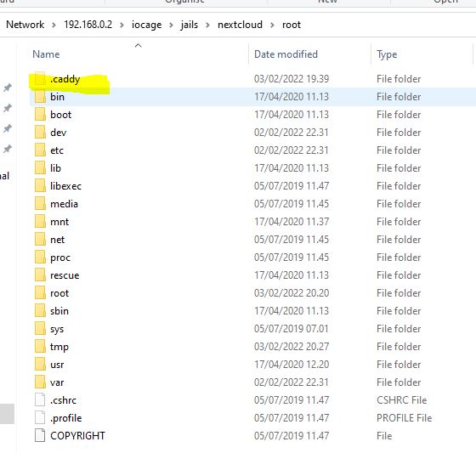Select the usr folder icon

click(40, 365)
